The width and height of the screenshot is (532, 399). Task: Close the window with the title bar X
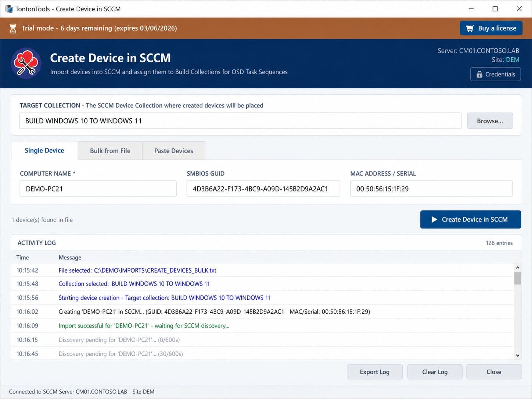(x=519, y=9)
